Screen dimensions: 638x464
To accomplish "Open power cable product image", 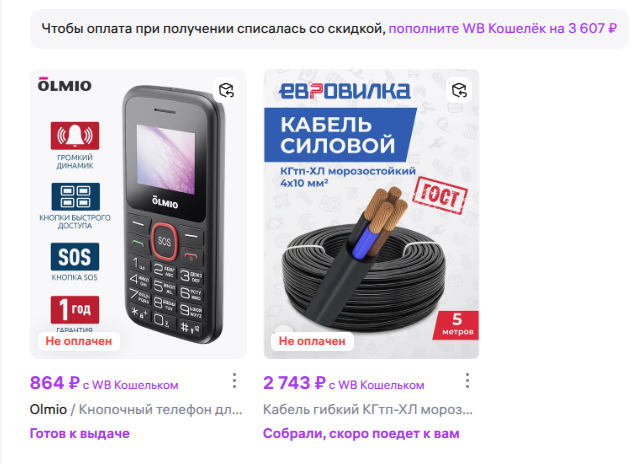I will 371,214.
